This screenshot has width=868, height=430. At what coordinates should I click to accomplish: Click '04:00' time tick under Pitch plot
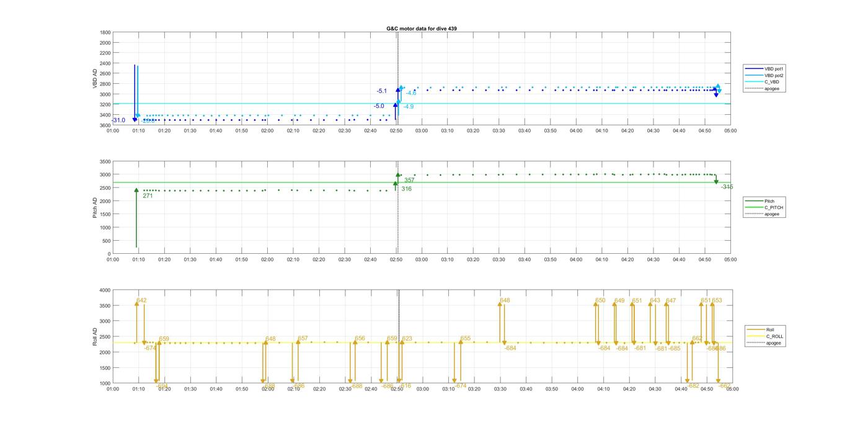tap(576, 259)
